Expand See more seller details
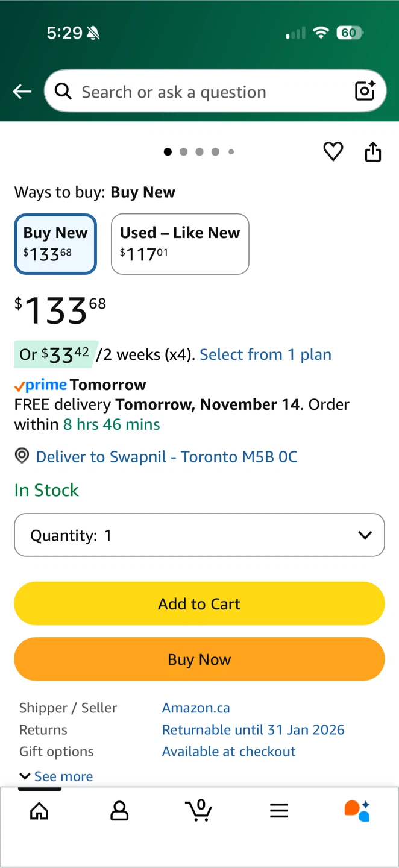This screenshot has width=399, height=868. pos(57,776)
